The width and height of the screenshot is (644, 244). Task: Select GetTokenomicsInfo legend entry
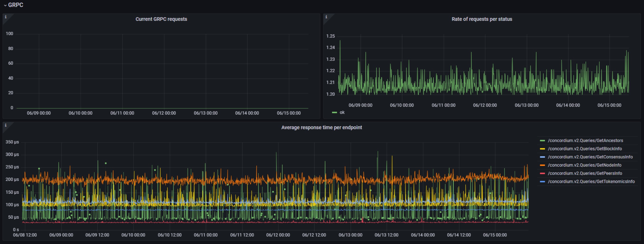591,182
